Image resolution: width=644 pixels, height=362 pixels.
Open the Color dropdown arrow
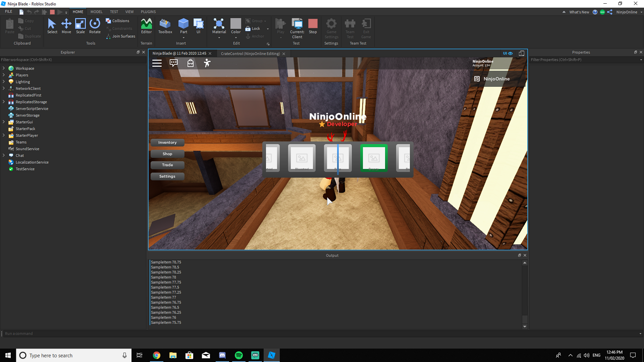click(x=236, y=37)
